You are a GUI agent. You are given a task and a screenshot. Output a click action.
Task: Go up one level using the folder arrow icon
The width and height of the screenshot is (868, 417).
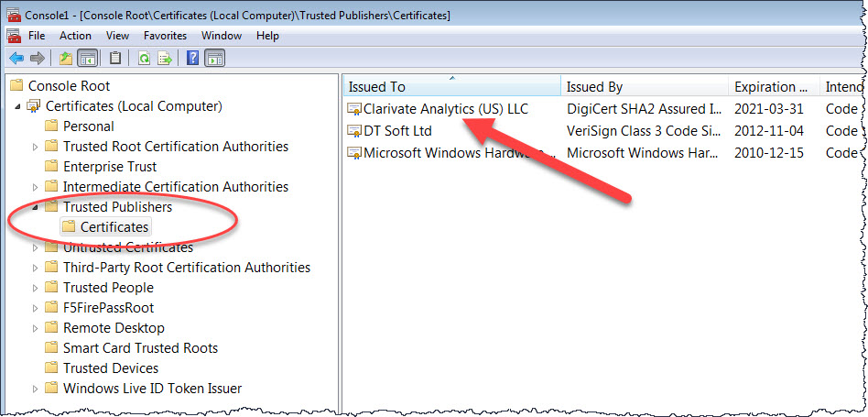(x=65, y=58)
